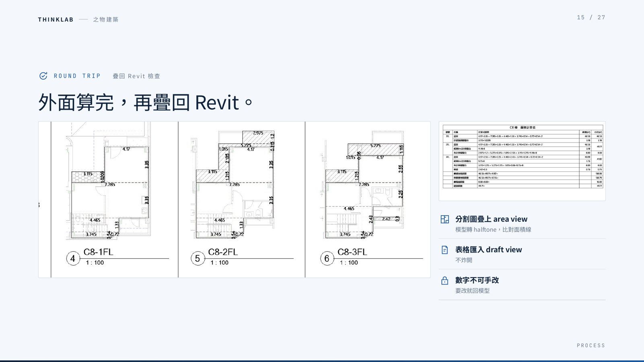Image resolution: width=644 pixels, height=362 pixels.
Task: Click dimension 4.17 in the C8-1FL plan
Action: coord(126,149)
